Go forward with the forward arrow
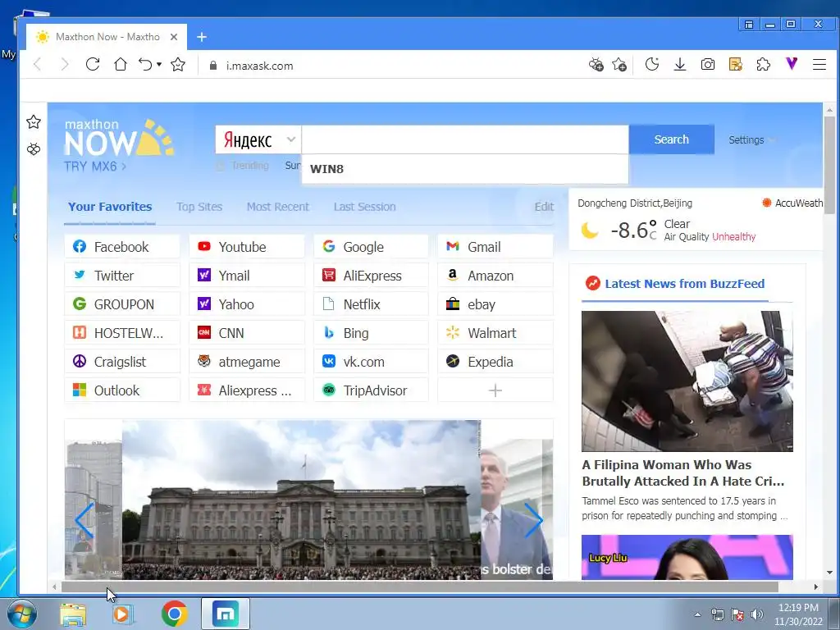Screen dimensions: 840x630 click(65, 65)
